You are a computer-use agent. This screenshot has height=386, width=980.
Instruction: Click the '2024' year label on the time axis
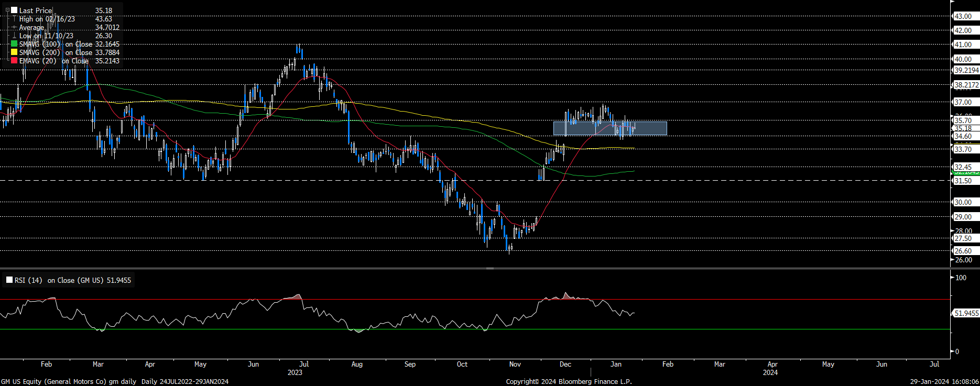click(x=770, y=372)
